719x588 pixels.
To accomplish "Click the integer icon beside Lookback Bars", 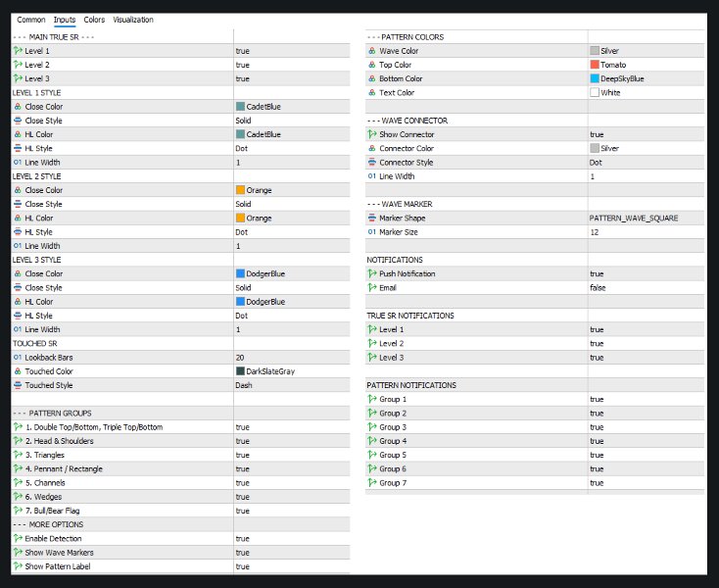I will coord(18,358).
